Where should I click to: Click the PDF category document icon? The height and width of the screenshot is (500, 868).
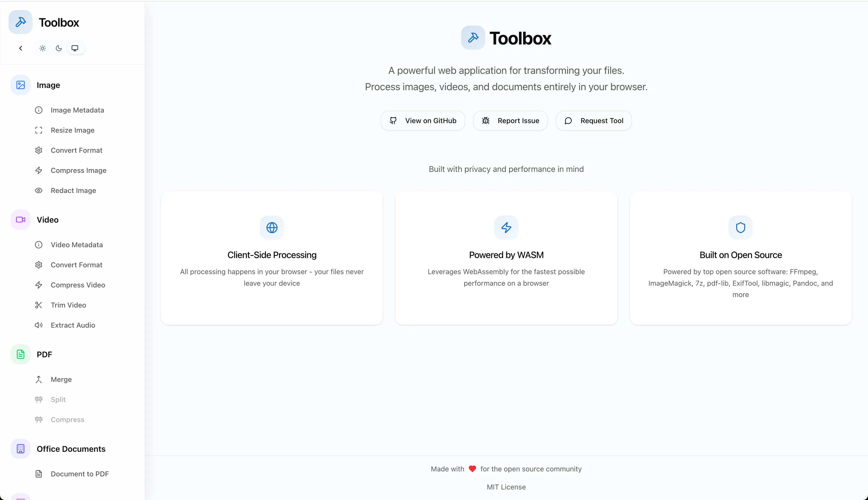coord(21,354)
